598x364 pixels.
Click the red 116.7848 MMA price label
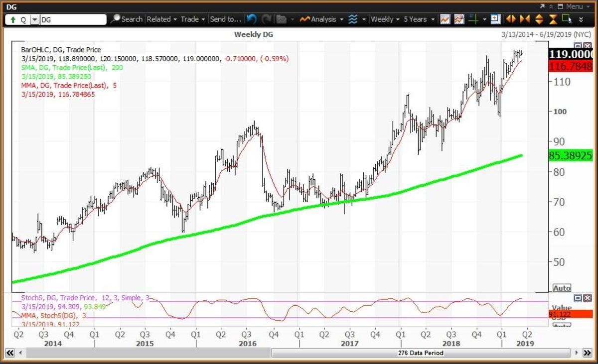[572, 66]
